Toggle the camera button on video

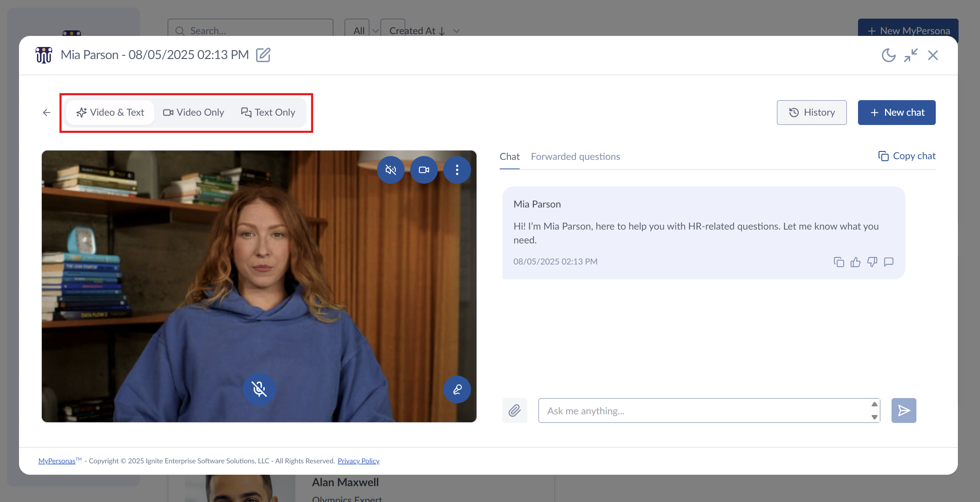424,170
